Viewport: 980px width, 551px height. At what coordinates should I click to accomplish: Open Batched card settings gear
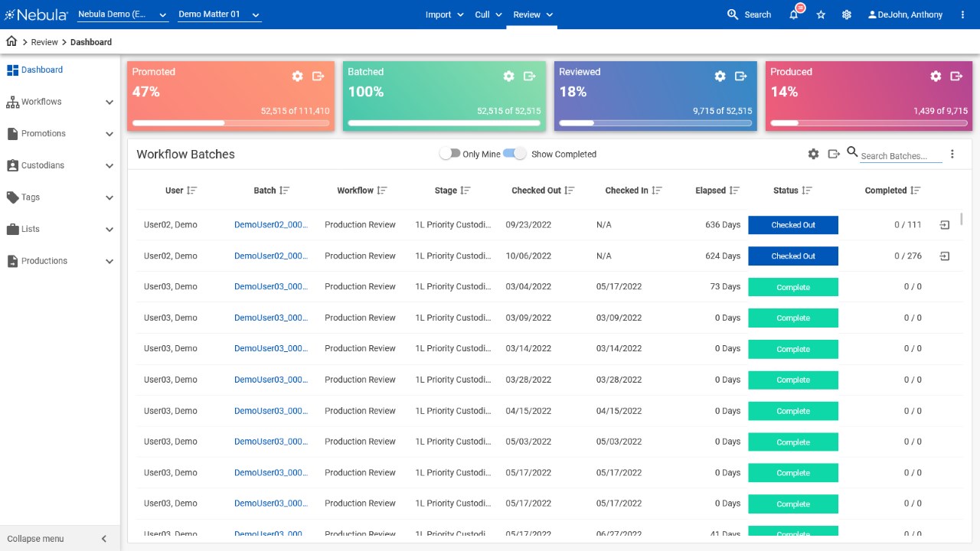(508, 76)
